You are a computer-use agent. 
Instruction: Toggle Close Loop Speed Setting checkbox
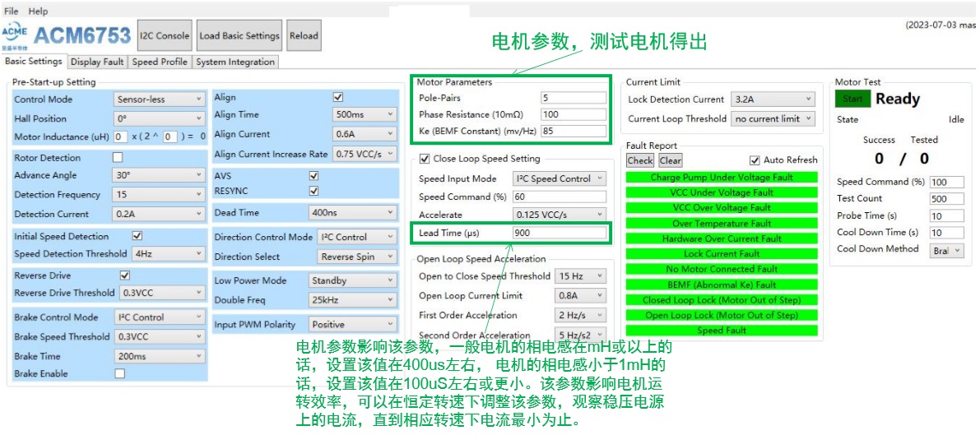pyautogui.click(x=425, y=159)
